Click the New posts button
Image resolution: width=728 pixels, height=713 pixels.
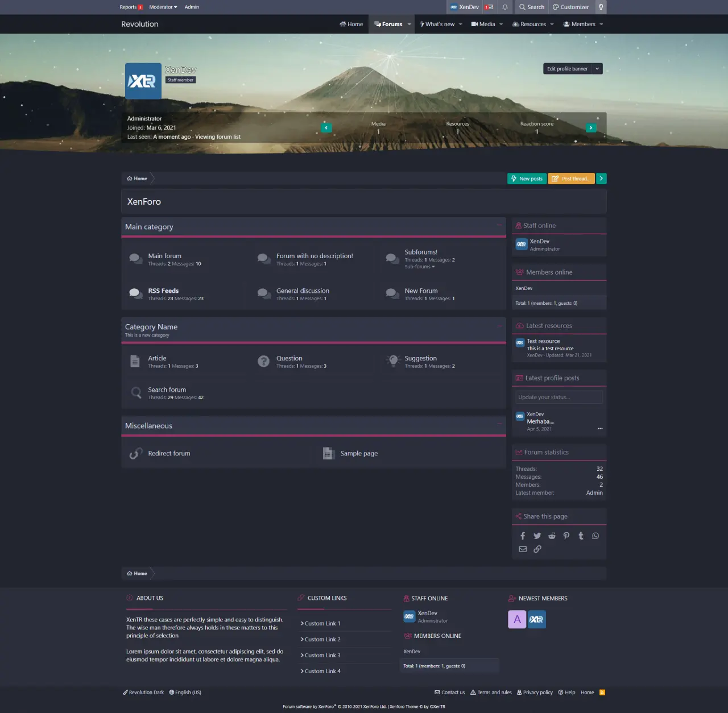527,179
